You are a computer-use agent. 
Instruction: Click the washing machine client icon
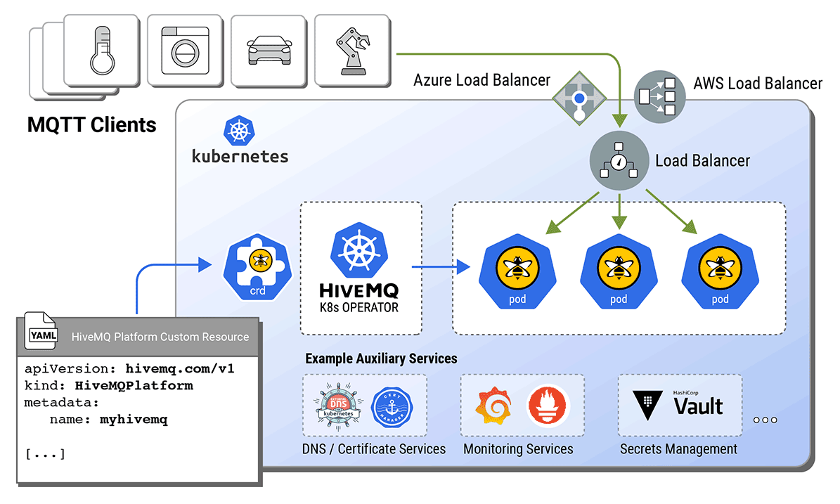[186, 51]
